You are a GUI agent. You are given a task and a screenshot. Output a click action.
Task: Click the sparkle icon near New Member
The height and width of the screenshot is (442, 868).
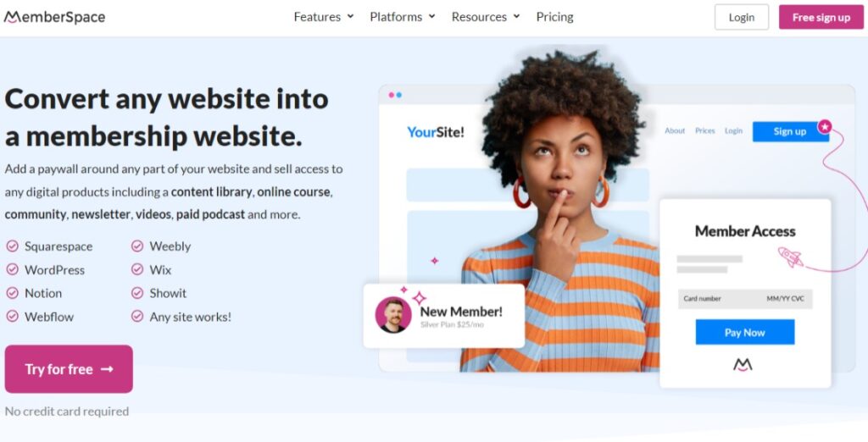pyautogui.click(x=419, y=298)
